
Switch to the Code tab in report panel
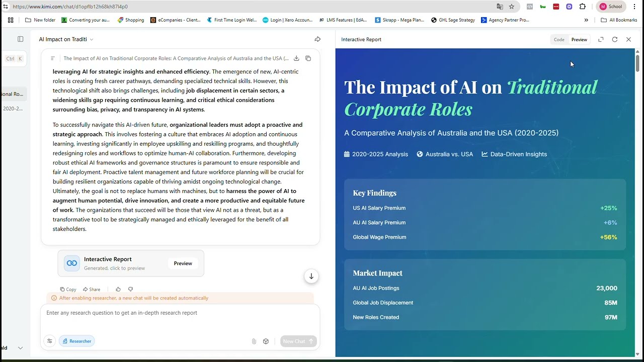click(559, 39)
